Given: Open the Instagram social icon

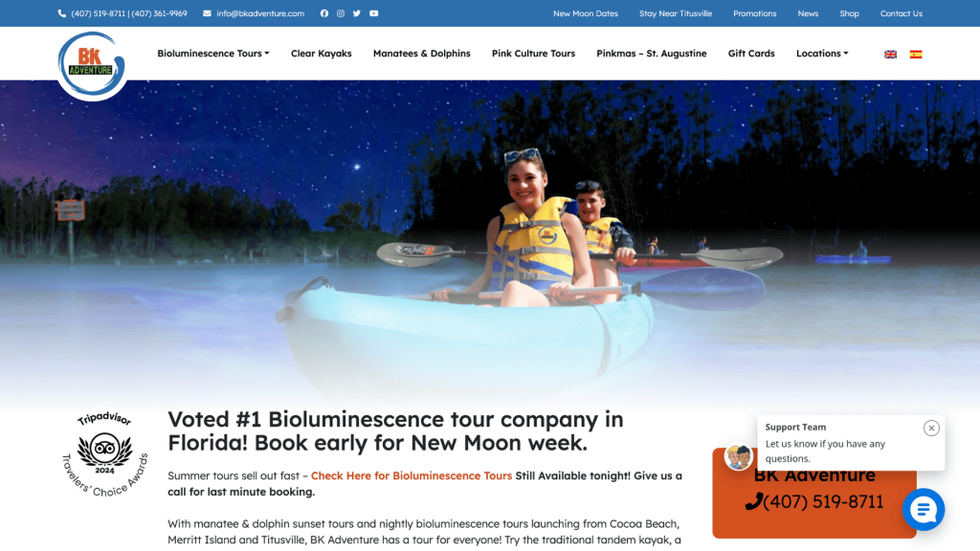Looking at the screenshot, I should click(x=341, y=13).
